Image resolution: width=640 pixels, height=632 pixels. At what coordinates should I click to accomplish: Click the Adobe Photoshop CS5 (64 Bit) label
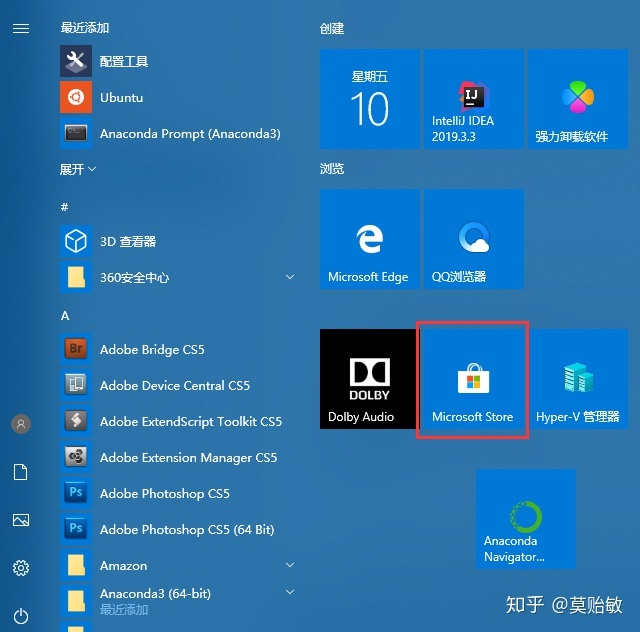187,530
